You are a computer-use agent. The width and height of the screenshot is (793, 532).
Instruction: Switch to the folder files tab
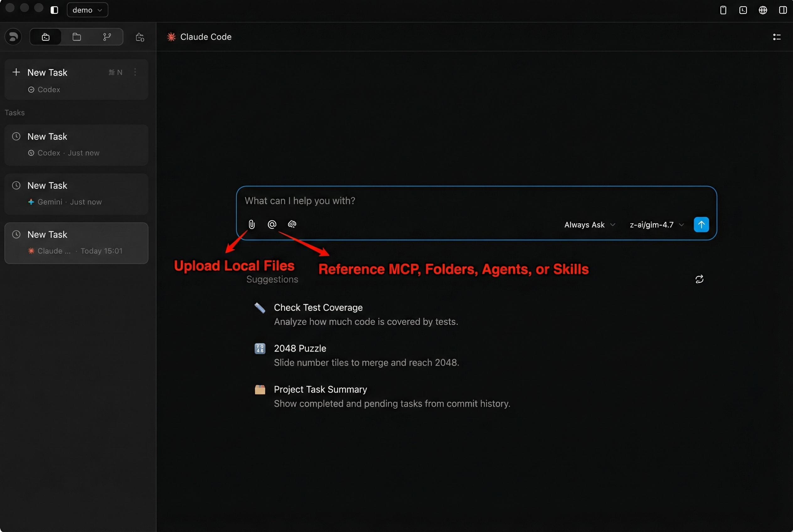pyautogui.click(x=77, y=37)
